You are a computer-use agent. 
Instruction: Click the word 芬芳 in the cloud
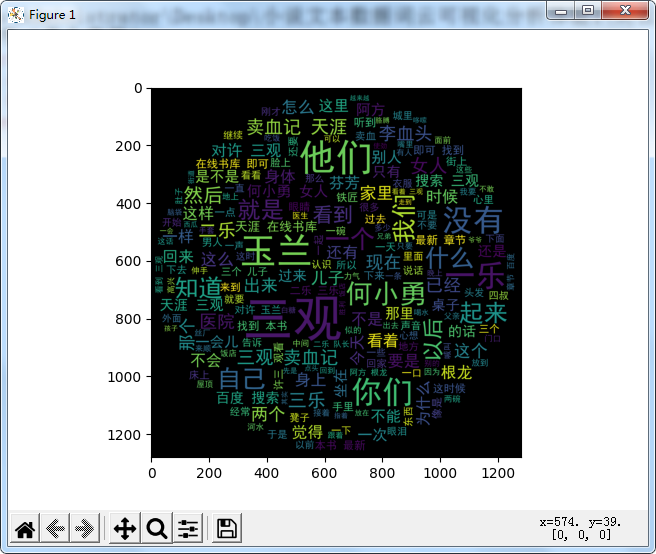click(x=344, y=183)
